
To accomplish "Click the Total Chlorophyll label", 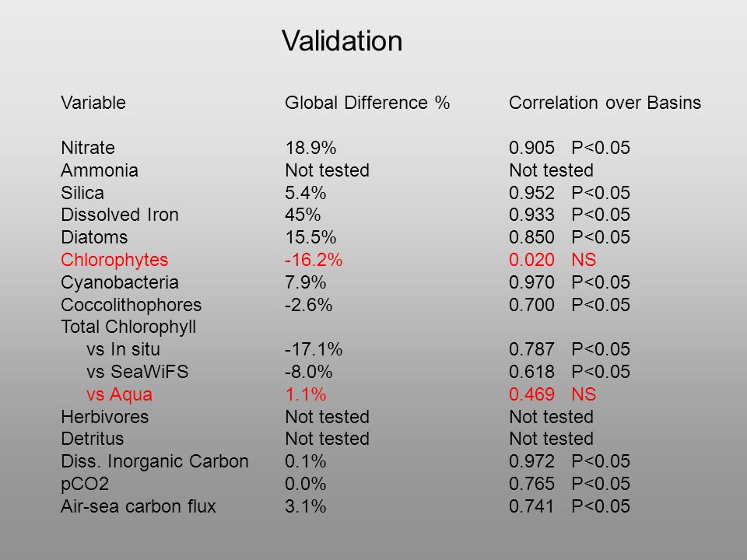I will pyautogui.click(x=128, y=327).
